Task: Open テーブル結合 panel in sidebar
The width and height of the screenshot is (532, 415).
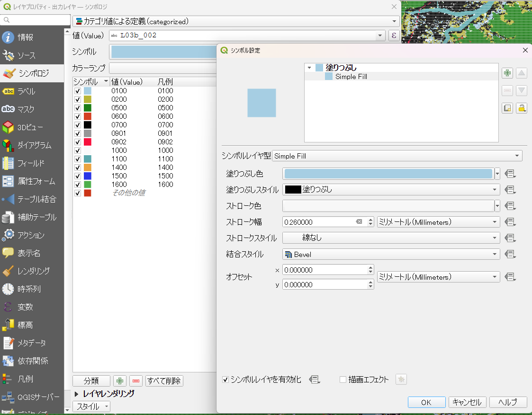Action: pos(32,199)
